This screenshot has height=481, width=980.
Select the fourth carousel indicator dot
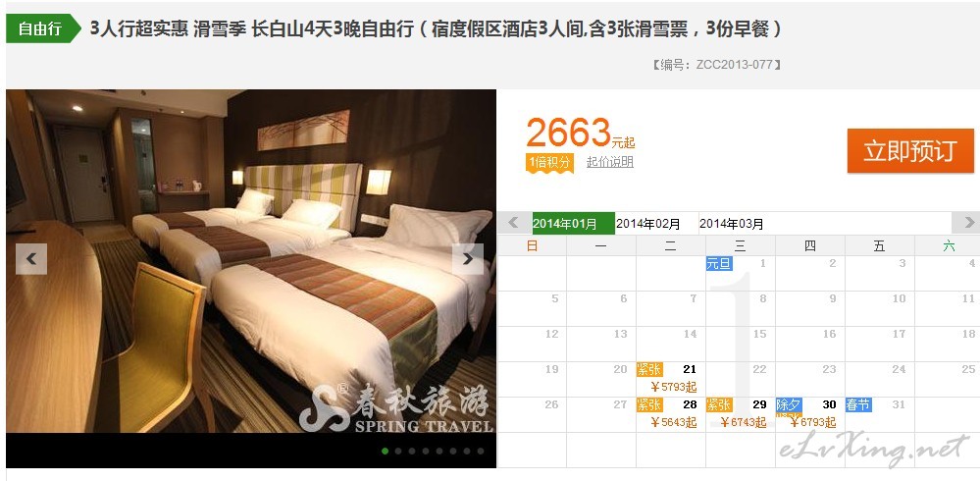pos(426,451)
